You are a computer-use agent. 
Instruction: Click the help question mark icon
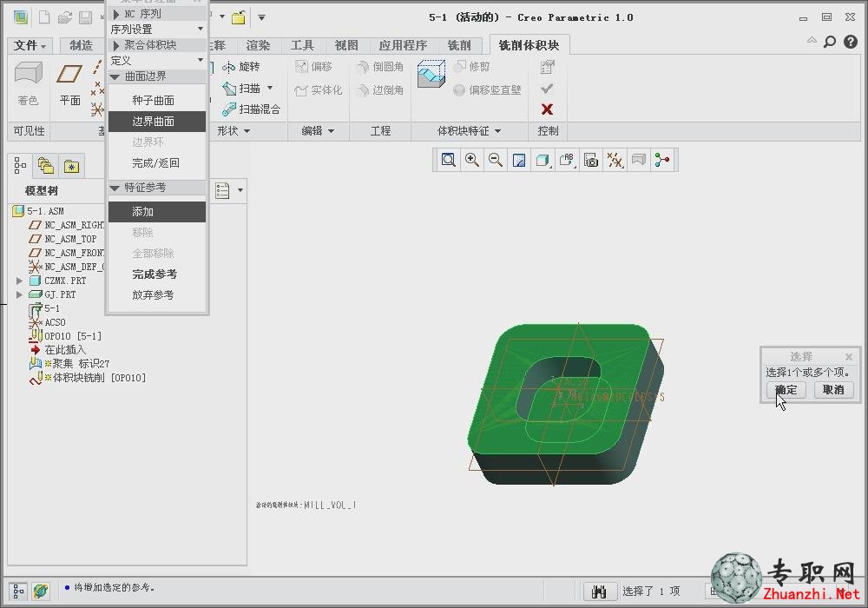851,42
